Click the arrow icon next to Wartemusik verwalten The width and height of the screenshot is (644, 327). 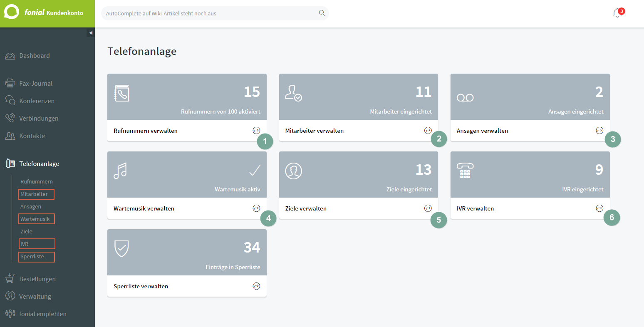pos(256,208)
